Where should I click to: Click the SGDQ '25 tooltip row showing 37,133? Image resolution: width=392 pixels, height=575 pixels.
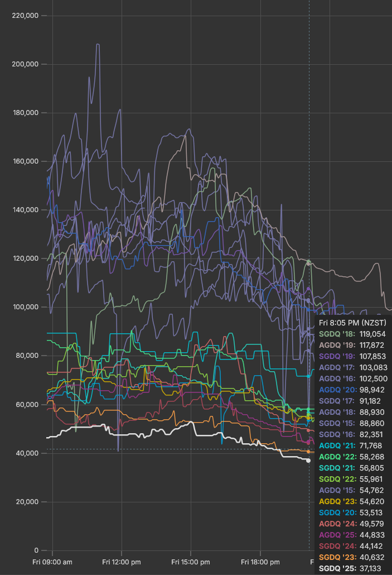click(350, 569)
